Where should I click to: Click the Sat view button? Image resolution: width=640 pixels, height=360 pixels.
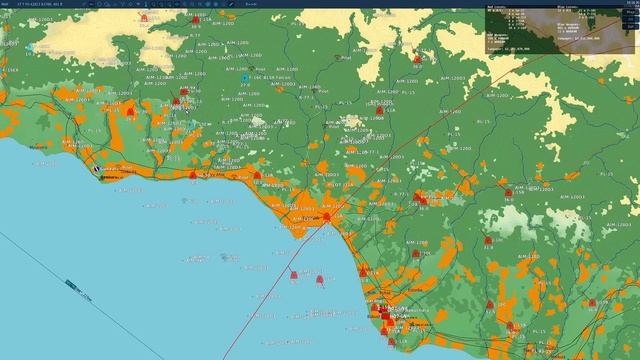point(631,27)
